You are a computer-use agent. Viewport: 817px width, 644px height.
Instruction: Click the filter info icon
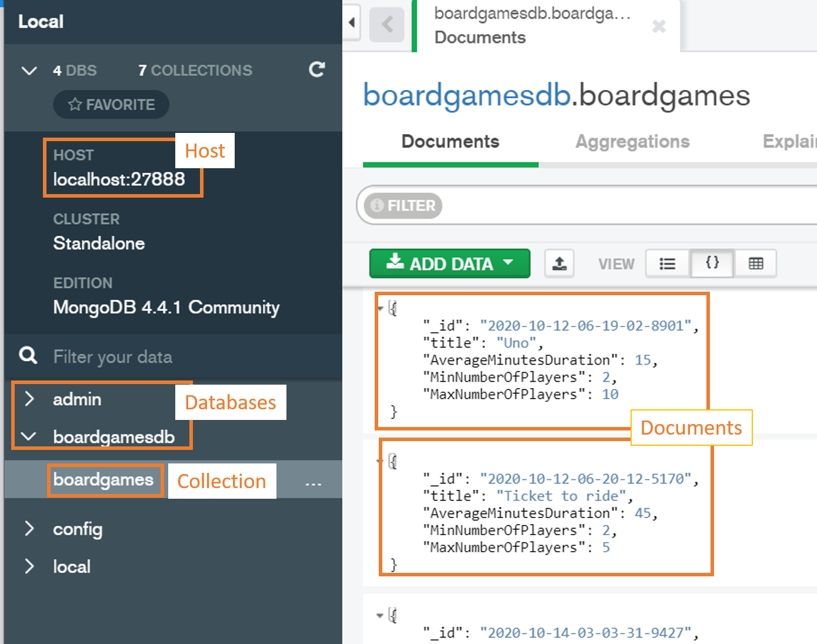pos(376,205)
